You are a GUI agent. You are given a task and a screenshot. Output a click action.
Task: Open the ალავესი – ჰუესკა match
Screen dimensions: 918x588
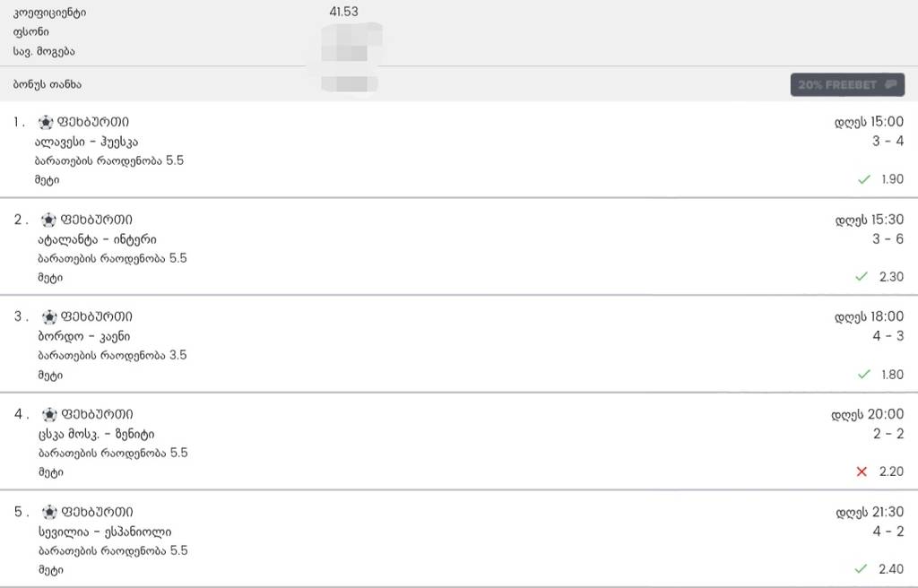(x=86, y=142)
